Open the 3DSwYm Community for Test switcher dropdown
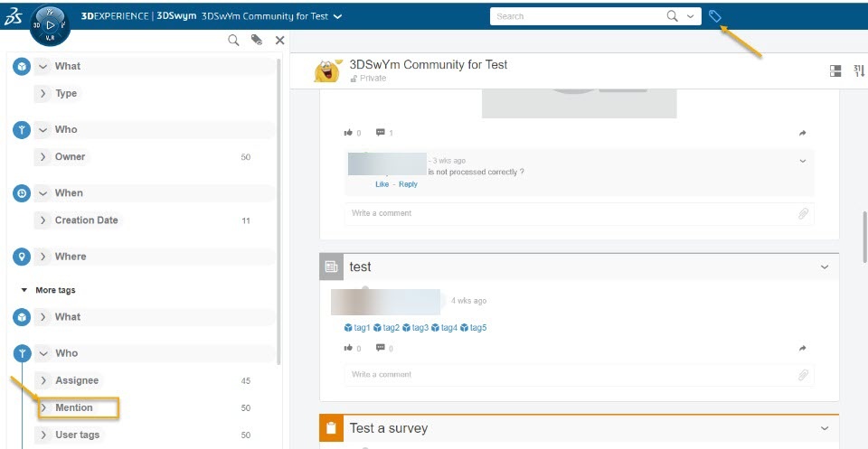This screenshot has height=449, width=868. 337,16
